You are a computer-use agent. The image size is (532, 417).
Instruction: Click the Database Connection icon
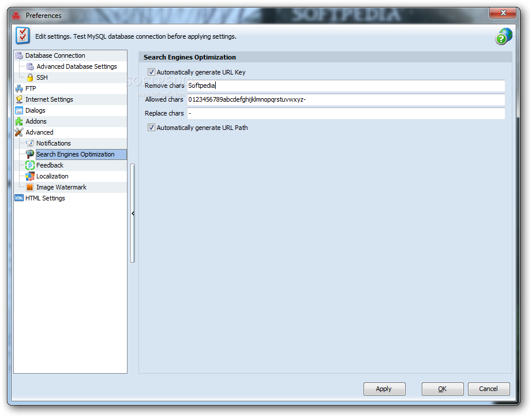point(20,55)
